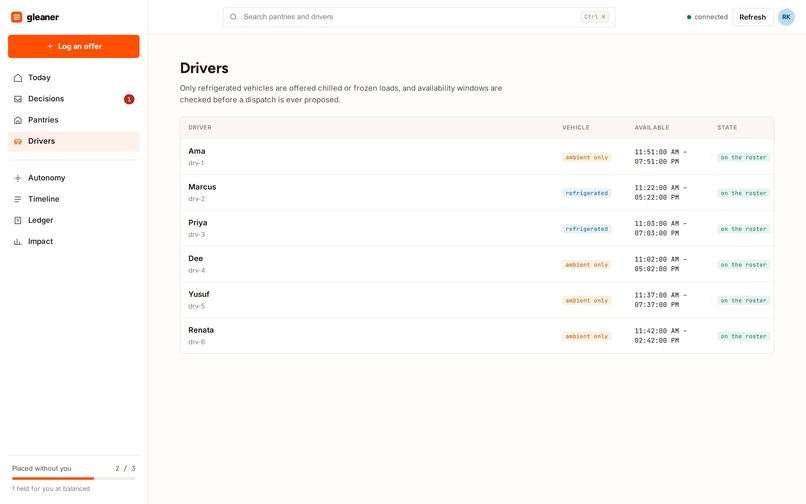Click Priya's on the roster state
The height and width of the screenshot is (504, 806).
click(x=743, y=229)
